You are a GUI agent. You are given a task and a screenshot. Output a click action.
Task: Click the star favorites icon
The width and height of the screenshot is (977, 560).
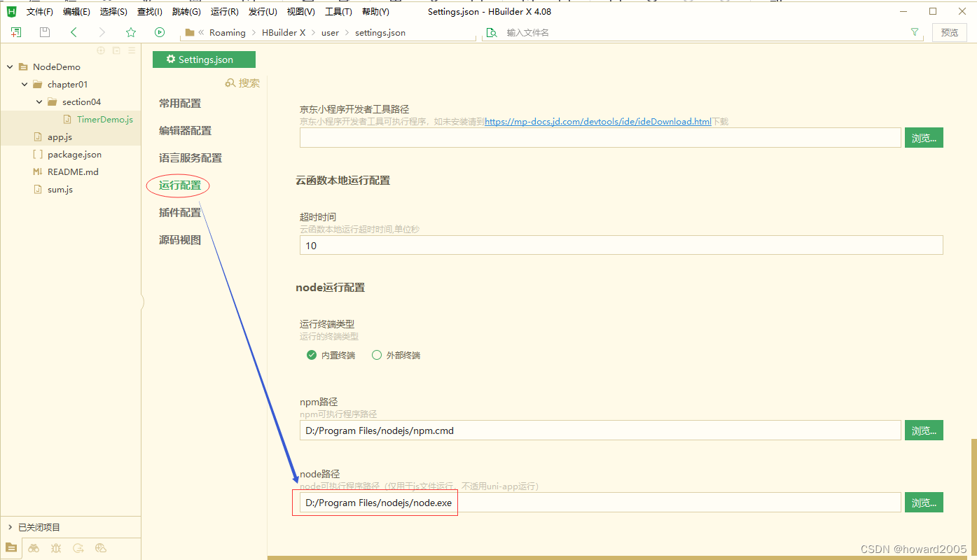pos(130,31)
